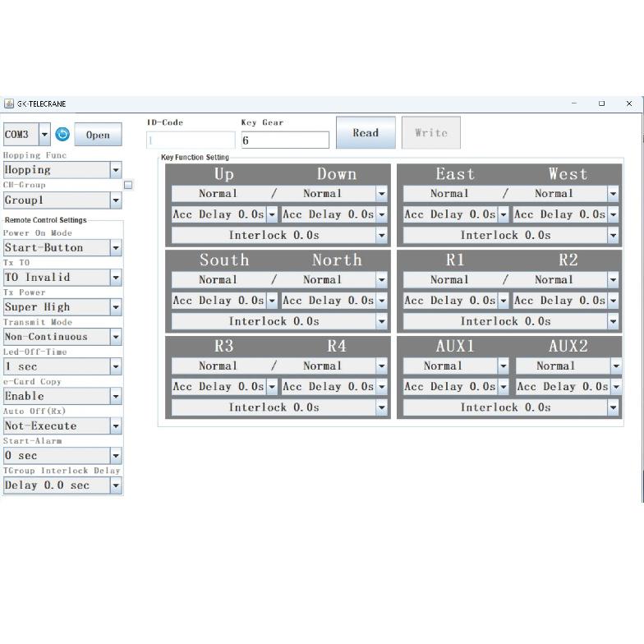This screenshot has width=644, height=644.
Task: Expand the South/North Interlock 0.0s dropdown
Action: (x=279, y=322)
